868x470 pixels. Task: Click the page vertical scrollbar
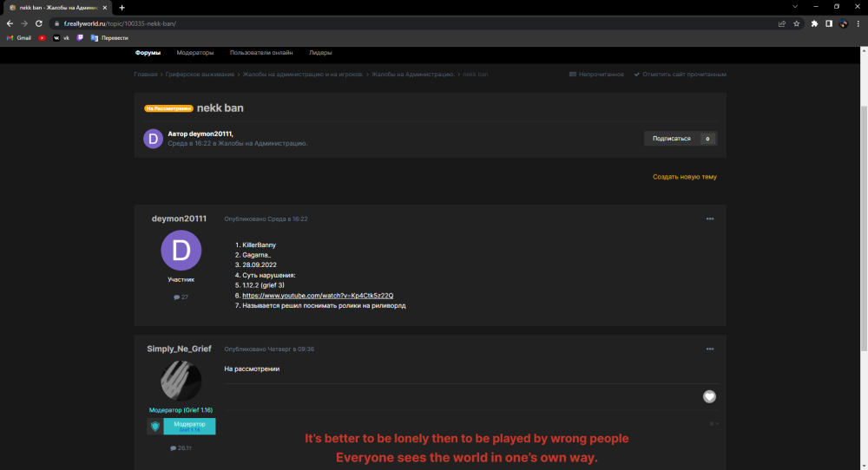click(x=864, y=226)
